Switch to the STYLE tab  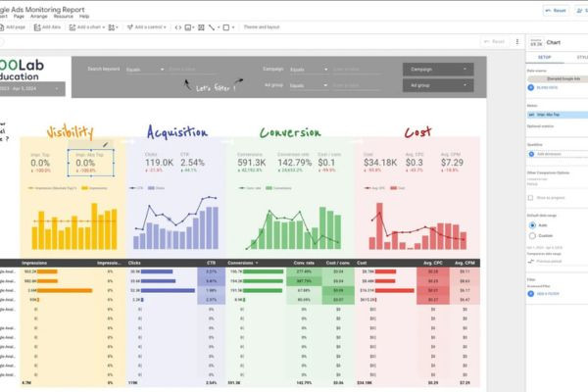[582, 58]
